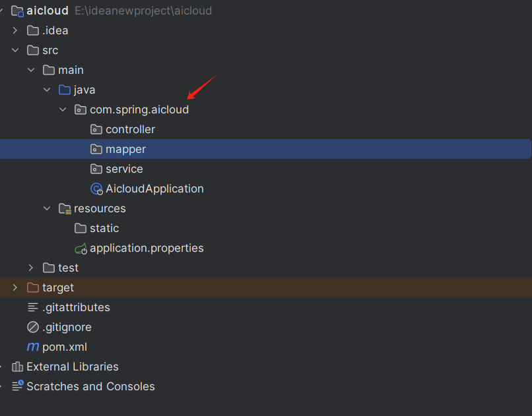
Task: Click the resources folder icon
Action: (65, 209)
